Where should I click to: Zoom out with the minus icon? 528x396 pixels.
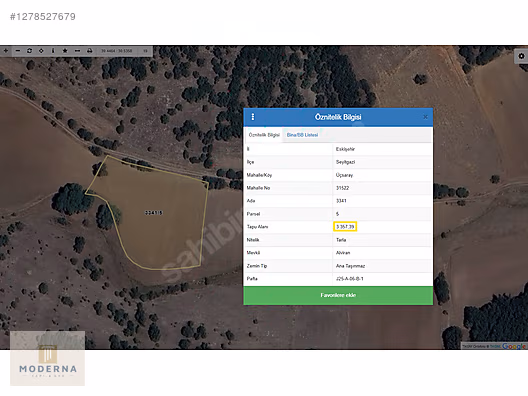tap(18, 51)
